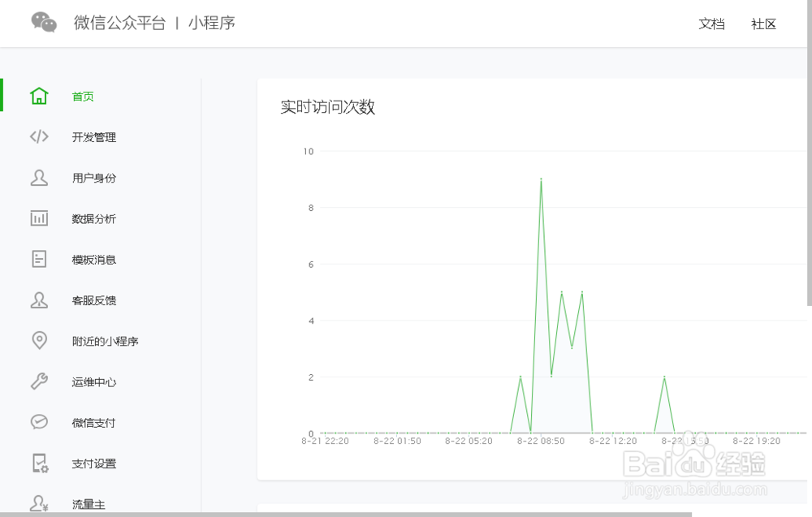Viewport: 812px width, 517px height.
Task: Click the support agent icon for 客服反馈
Action: point(39,299)
